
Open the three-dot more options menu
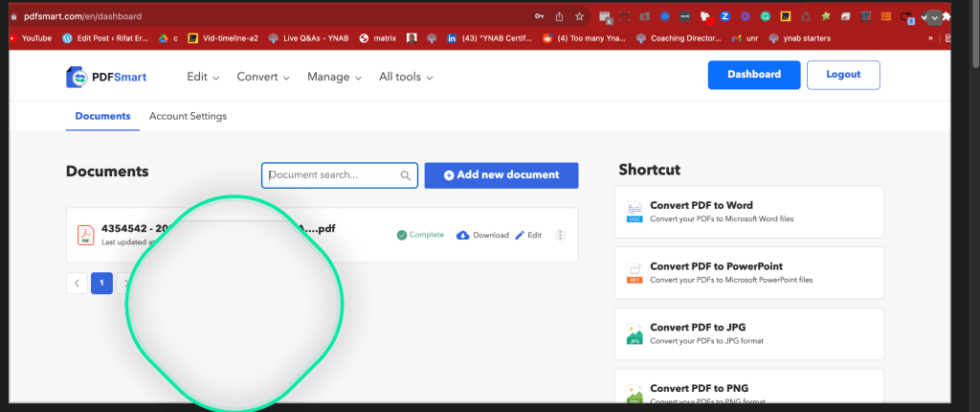tap(561, 236)
